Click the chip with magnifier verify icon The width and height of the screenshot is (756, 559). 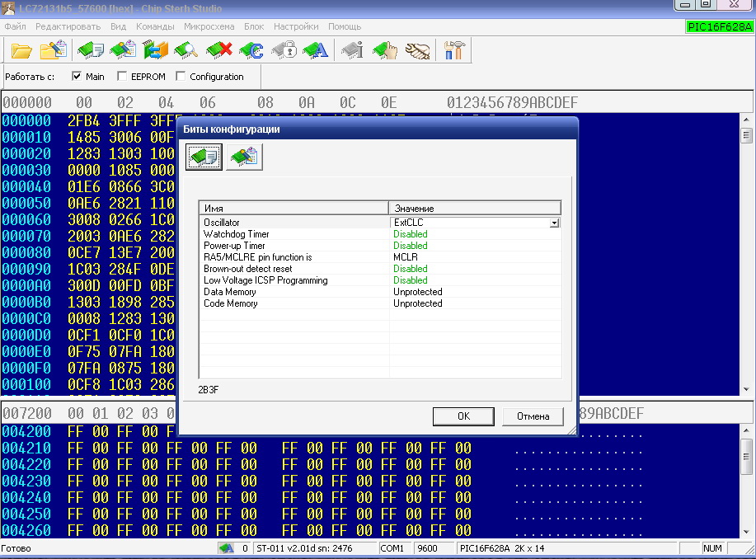click(185, 50)
